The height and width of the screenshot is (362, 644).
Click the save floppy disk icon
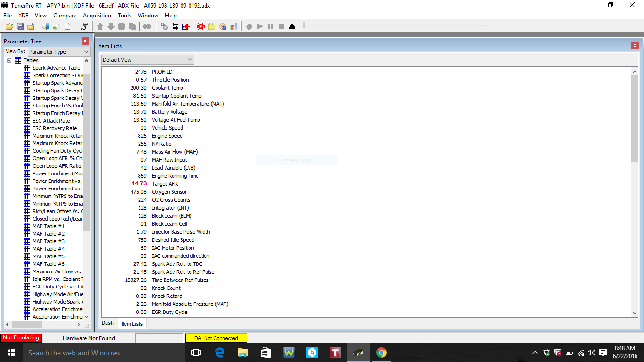point(20,26)
